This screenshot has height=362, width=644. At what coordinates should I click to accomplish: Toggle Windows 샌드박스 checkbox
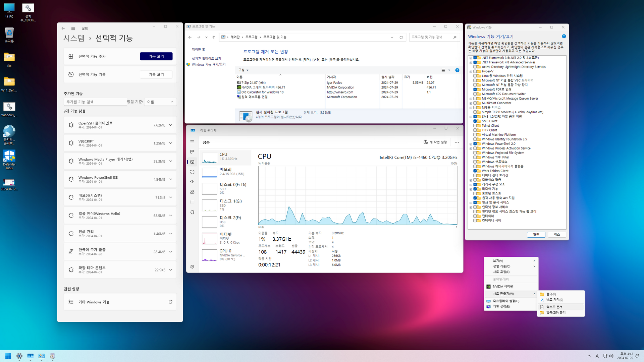click(475, 162)
